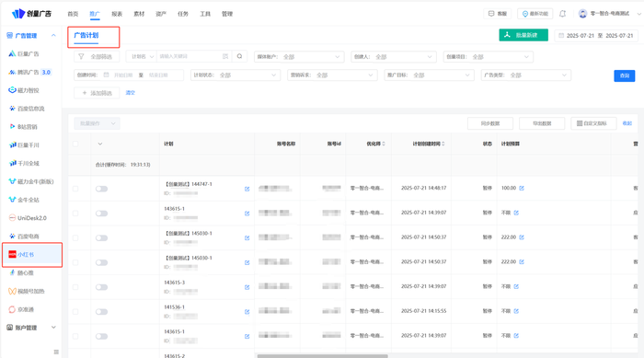Open 磁力智投 in the sidebar

[24, 90]
